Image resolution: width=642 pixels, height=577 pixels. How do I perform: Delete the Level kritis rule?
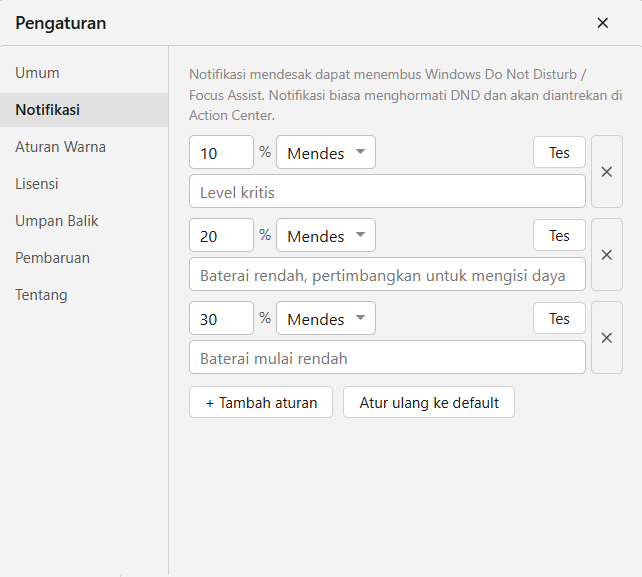607,172
